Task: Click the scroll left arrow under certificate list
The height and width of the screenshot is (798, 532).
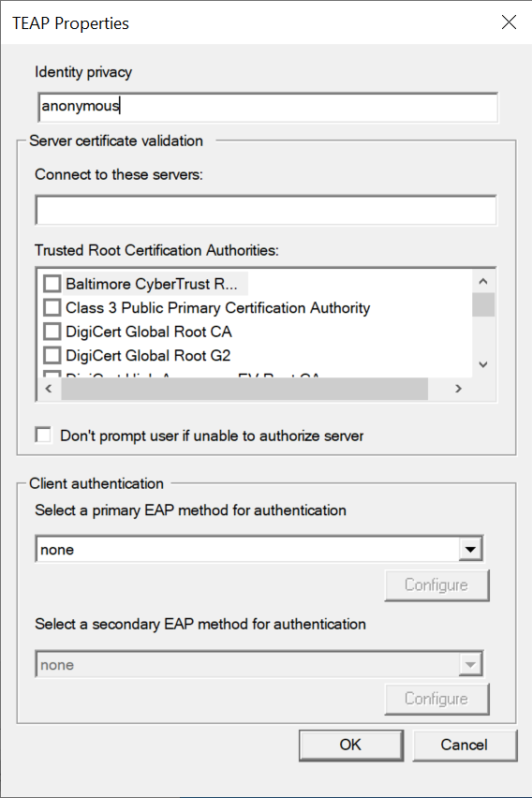Action: (x=49, y=389)
